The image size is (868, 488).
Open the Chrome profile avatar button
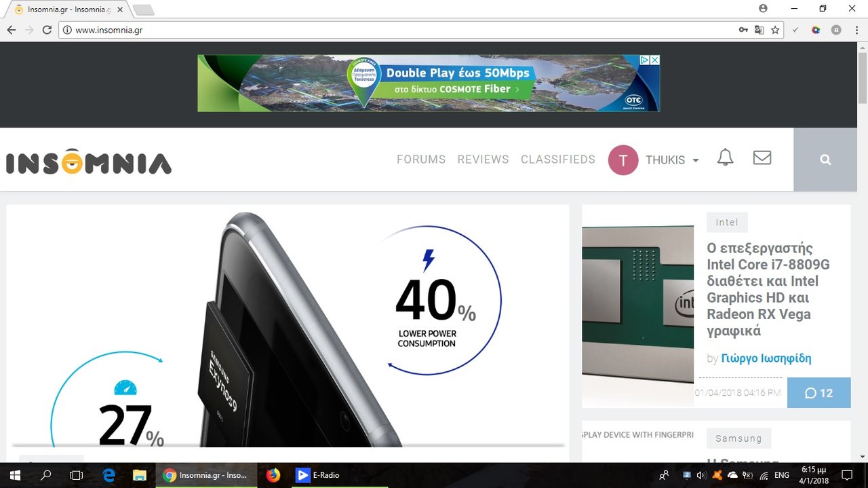(764, 8)
